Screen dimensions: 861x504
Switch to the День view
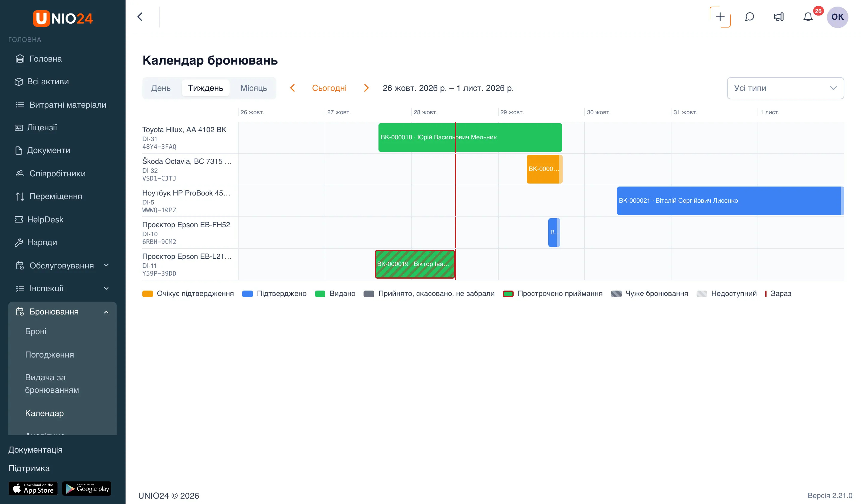(161, 88)
